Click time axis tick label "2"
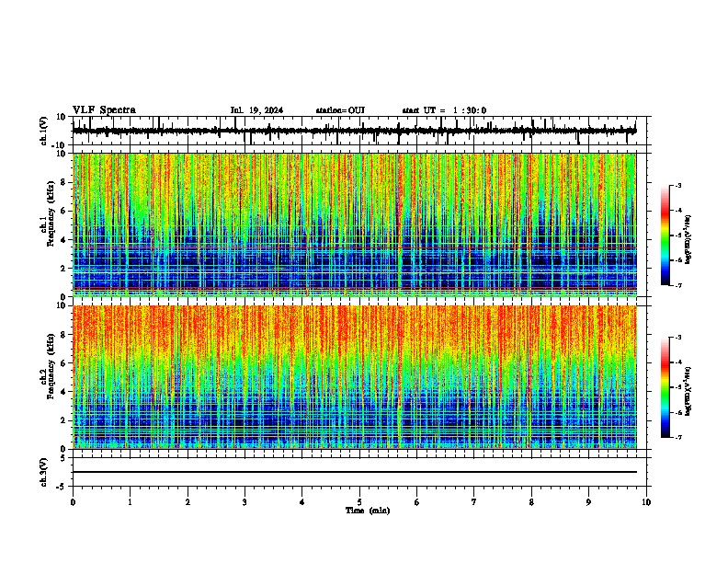 point(188,502)
